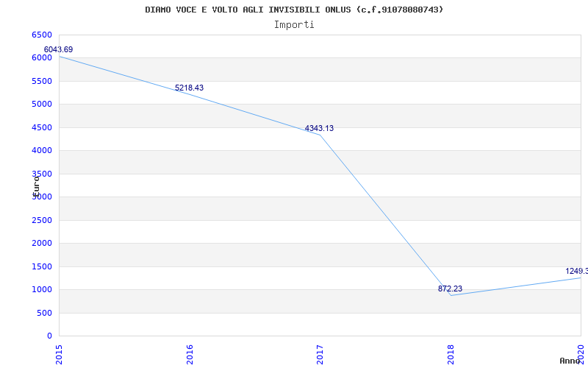Click the 2500 y-axis value
The image size is (588, 368).
tap(42, 220)
